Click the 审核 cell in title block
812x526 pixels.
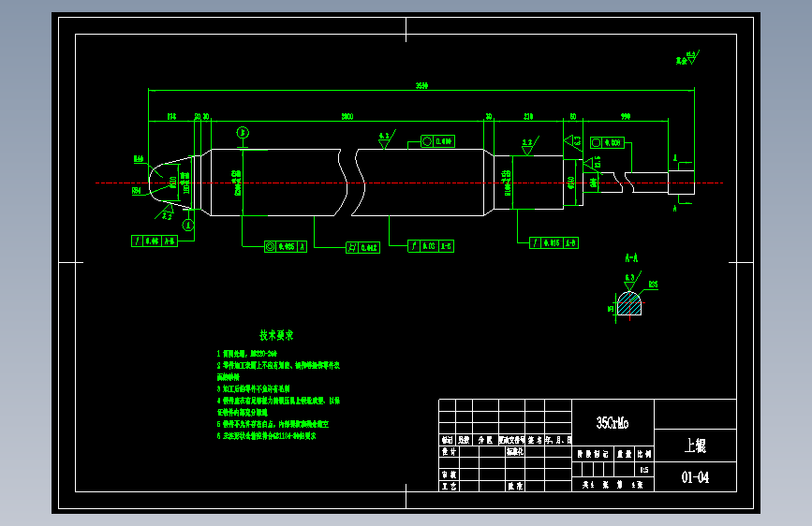pos(449,475)
